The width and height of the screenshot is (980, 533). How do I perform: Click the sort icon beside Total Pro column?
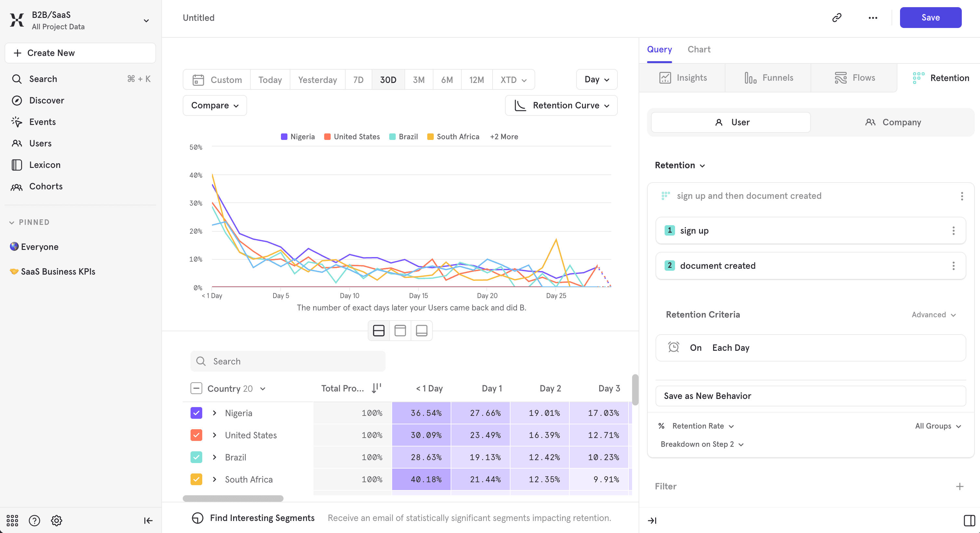(376, 388)
